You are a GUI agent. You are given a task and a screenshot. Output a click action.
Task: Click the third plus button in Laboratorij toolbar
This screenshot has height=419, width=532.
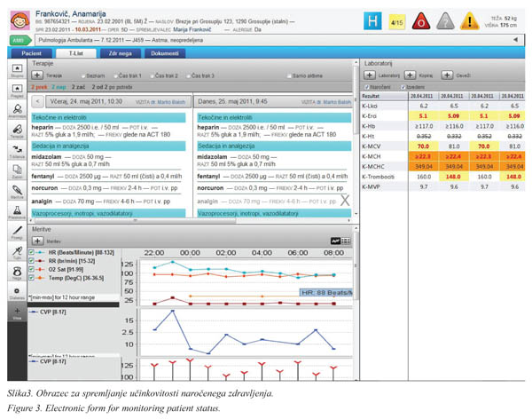point(447,75)
